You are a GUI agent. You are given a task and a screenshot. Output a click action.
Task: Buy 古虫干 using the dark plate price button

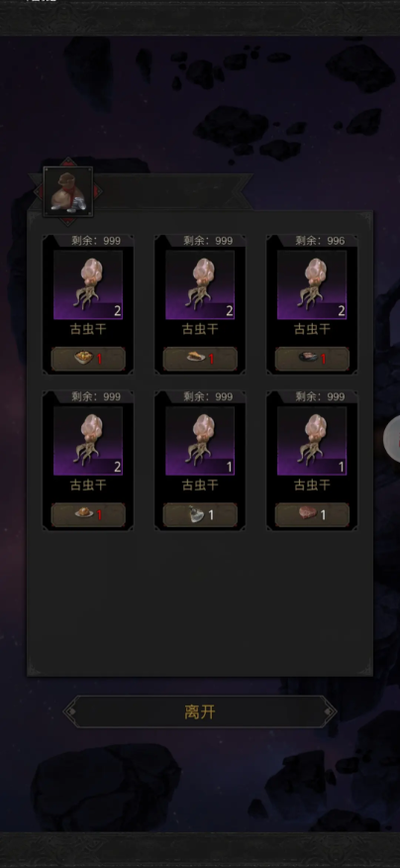pos(312,359)
